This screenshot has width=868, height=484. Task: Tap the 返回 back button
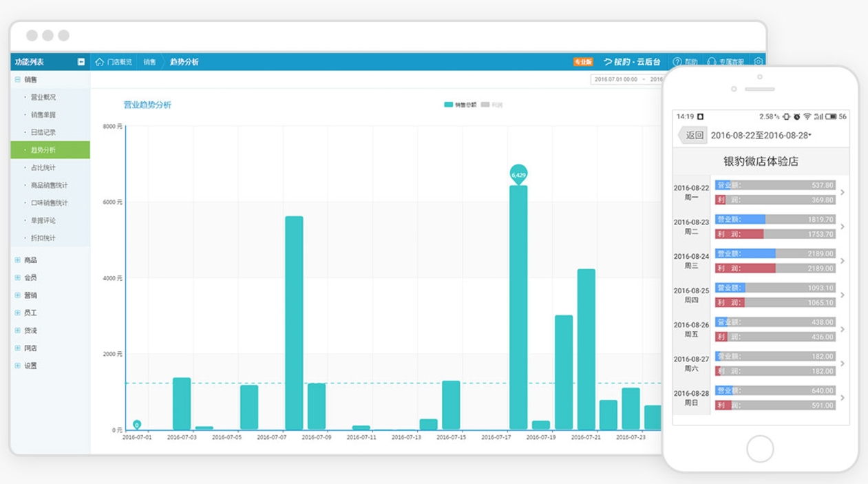tap(693, 136)
